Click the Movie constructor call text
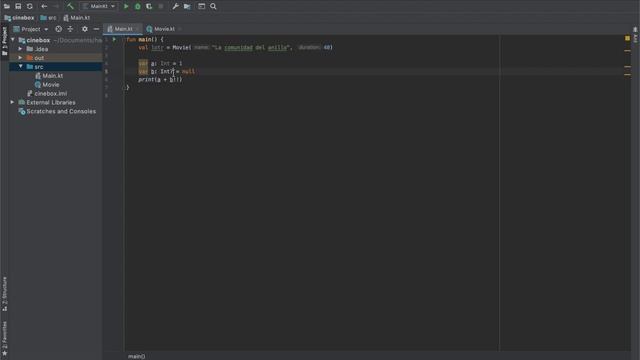This screenshot has width=640, height=360. (182, 48)
